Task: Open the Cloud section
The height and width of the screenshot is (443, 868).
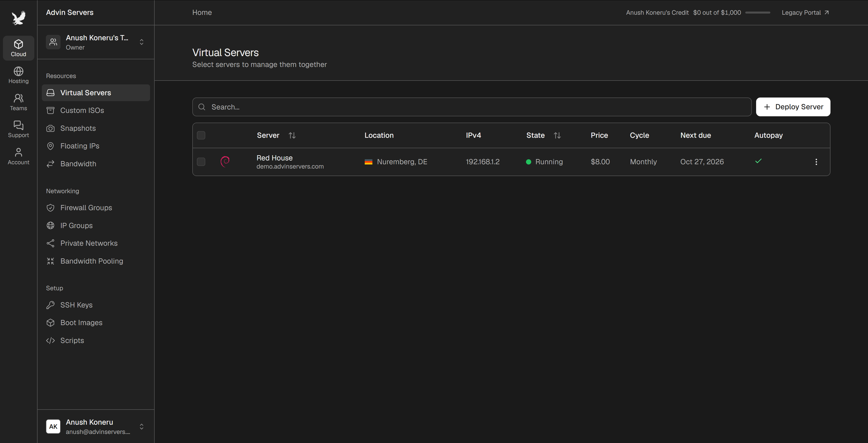Action: (x=19, y=48)
